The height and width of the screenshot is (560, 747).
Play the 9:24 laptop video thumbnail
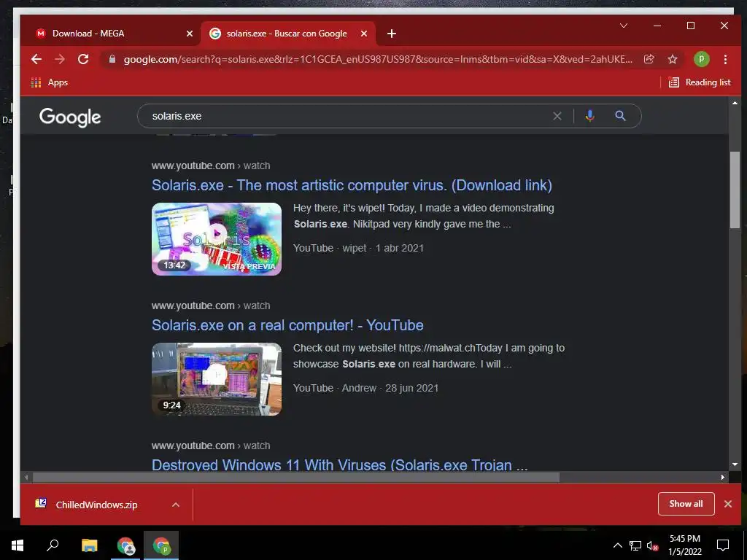[216, 379]
